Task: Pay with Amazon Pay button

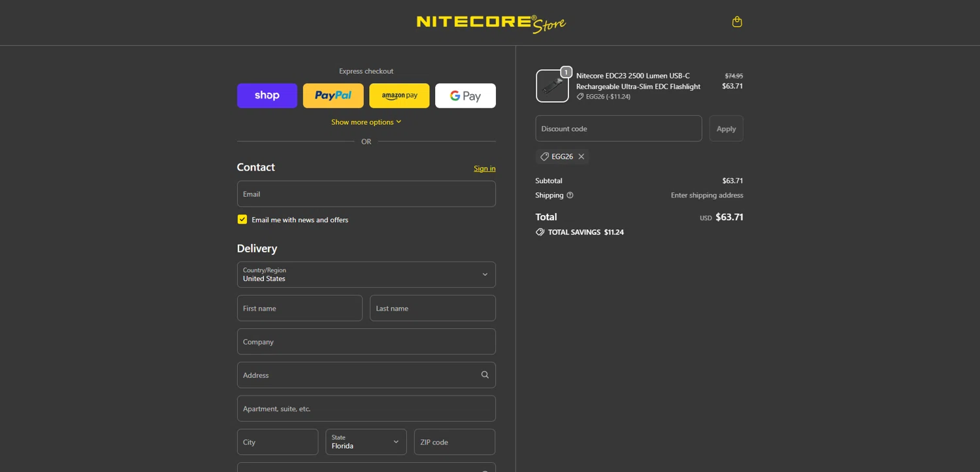Action: click(399, 95)
